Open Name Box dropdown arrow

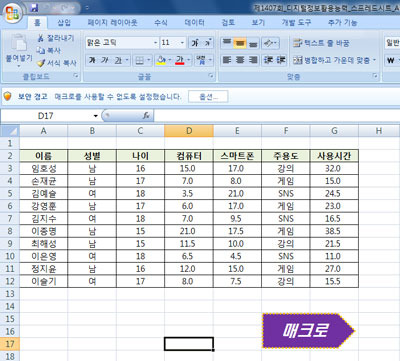pos(96,116)
